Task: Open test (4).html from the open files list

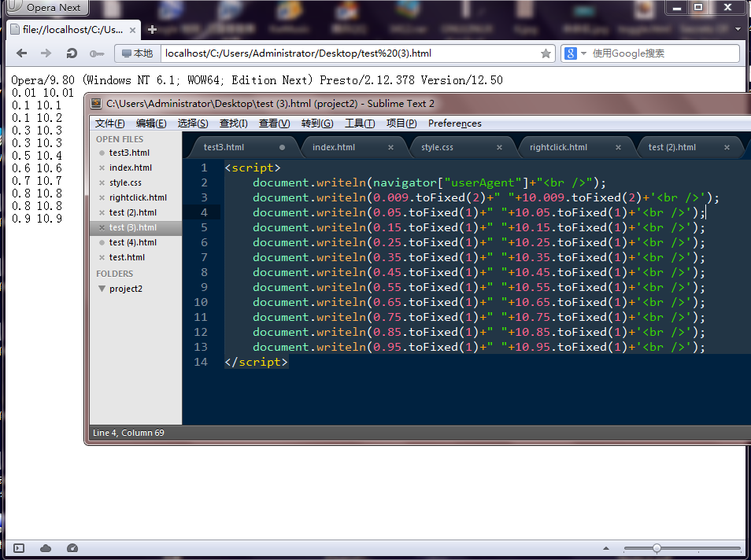Action: [x=133, y=242]
